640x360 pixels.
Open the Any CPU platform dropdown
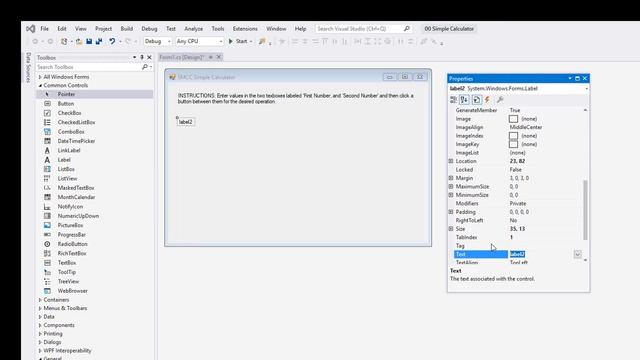click(x=200, y=41)
